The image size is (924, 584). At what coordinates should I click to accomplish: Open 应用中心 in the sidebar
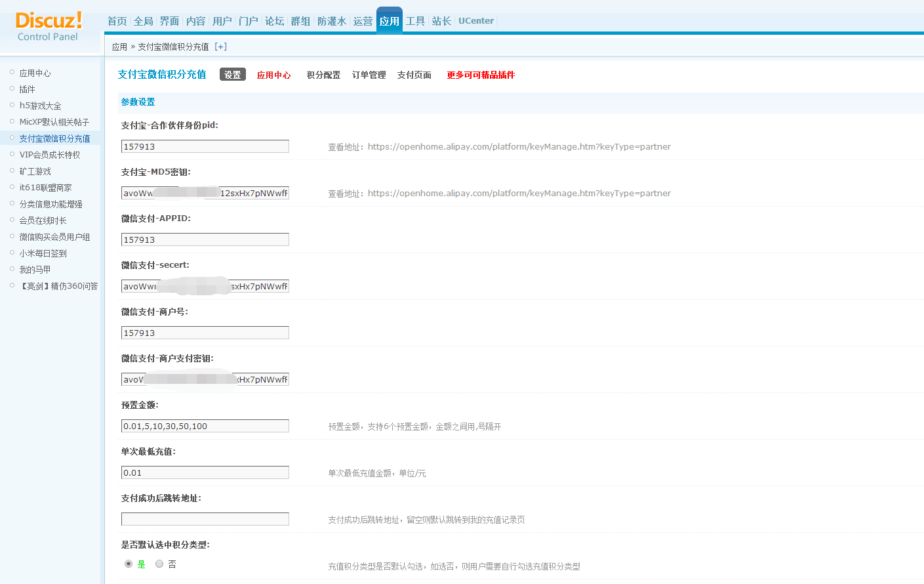35,73
